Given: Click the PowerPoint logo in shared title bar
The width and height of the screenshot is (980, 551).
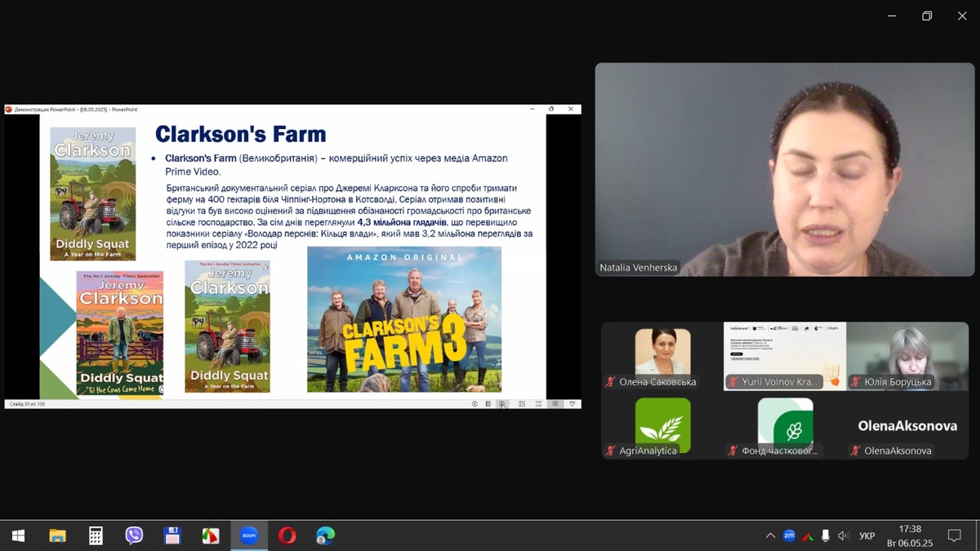Looking at the screenshot, I should (x=9, y=109).
